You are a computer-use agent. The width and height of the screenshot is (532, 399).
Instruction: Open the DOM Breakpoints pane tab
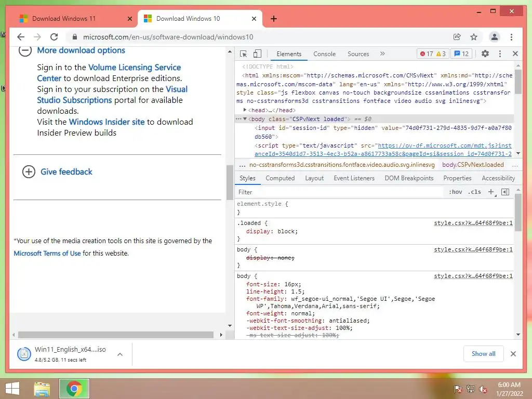pyautogui.click(x=409, y=178)
